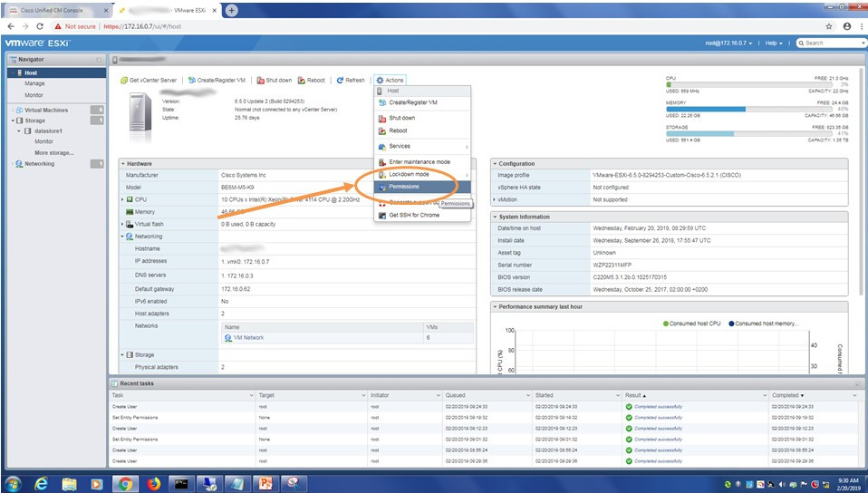868x493 pixels.
Task: Collapse the System Information panel
Action: (x=495, y=217)
